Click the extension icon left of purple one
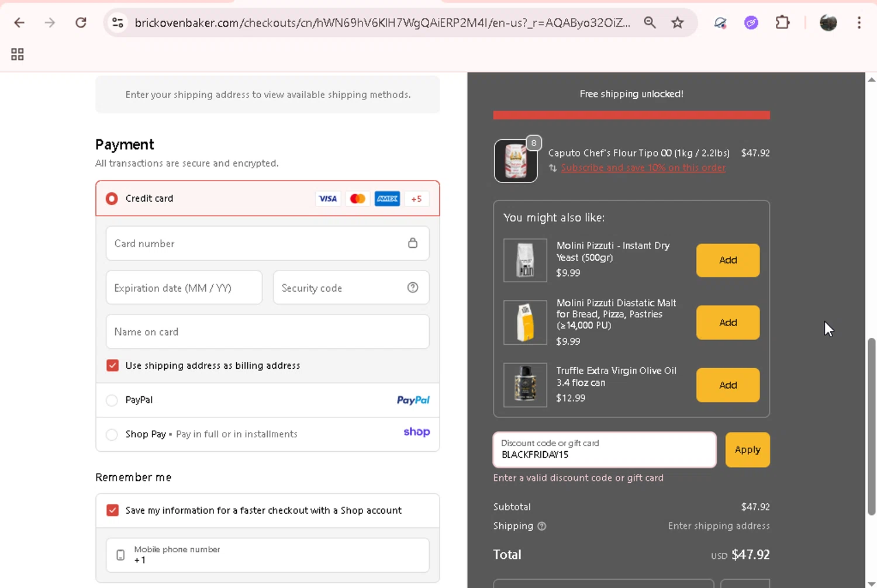This screenshot has width=877, height=588. tap(720, 23)
